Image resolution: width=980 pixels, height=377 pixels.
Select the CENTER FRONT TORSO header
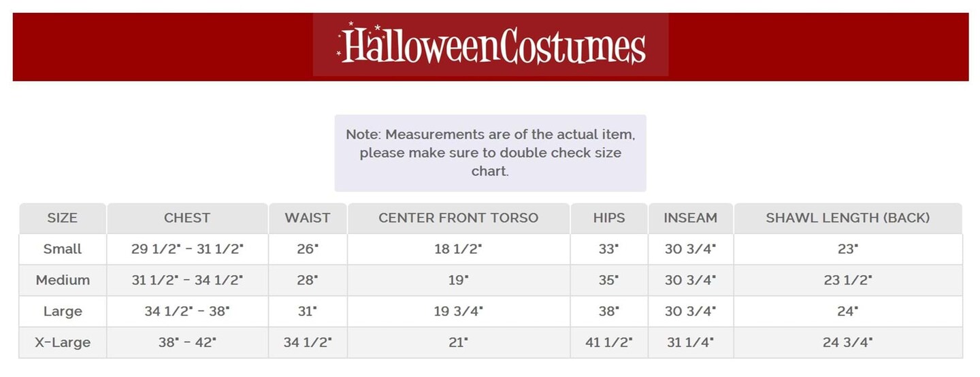pos(458,218)
